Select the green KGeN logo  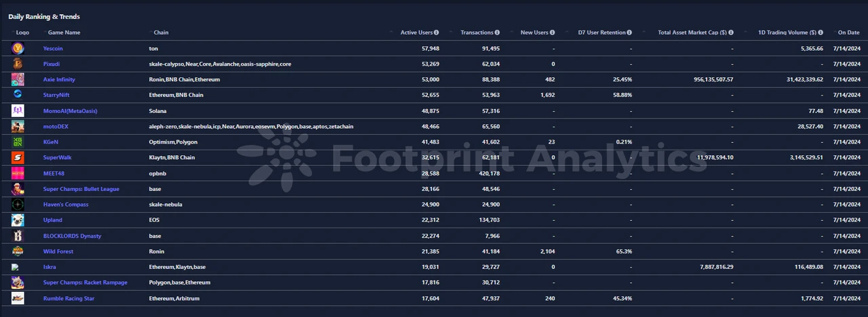pyautogui.click(x=18, y=142)
